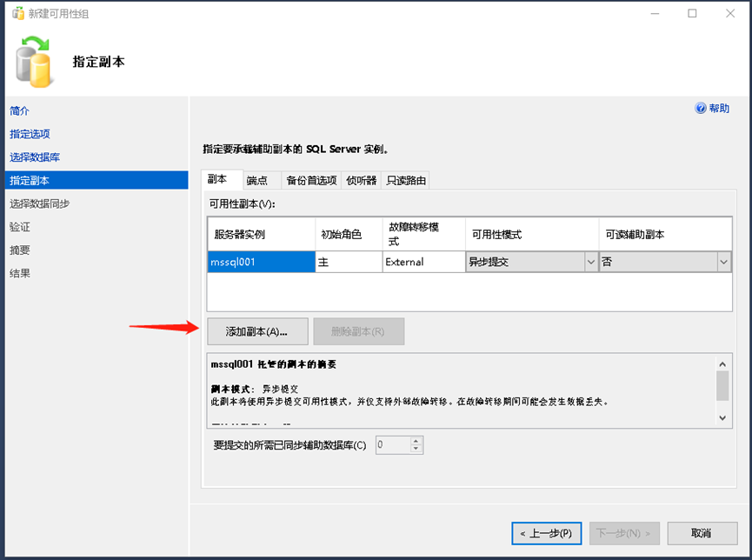
Task: Click the 添加副本(A)... button
Action: pyautogui.click(x=257, y=331)
